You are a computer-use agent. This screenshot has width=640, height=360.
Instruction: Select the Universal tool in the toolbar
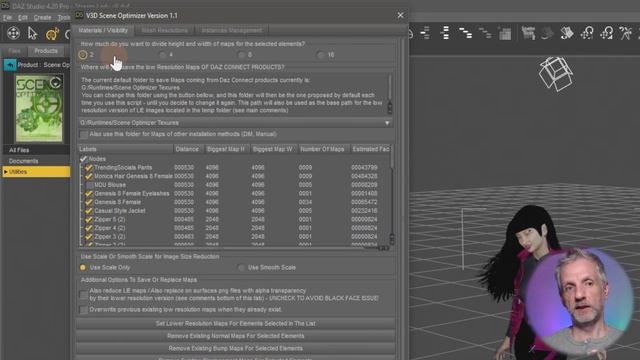click(13, 33)
